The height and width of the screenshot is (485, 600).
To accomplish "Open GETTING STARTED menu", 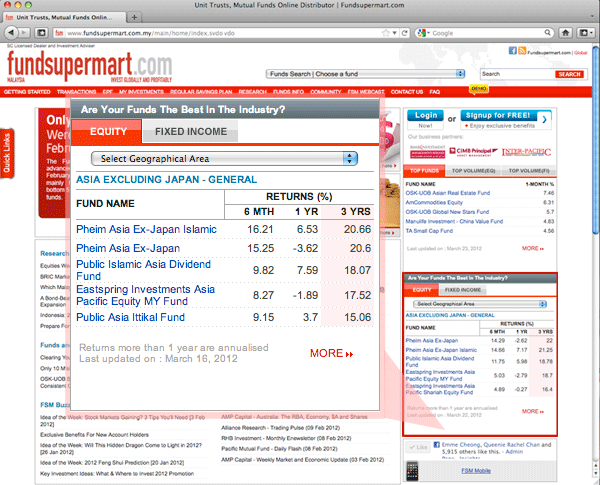I will (x=27, y=92).
